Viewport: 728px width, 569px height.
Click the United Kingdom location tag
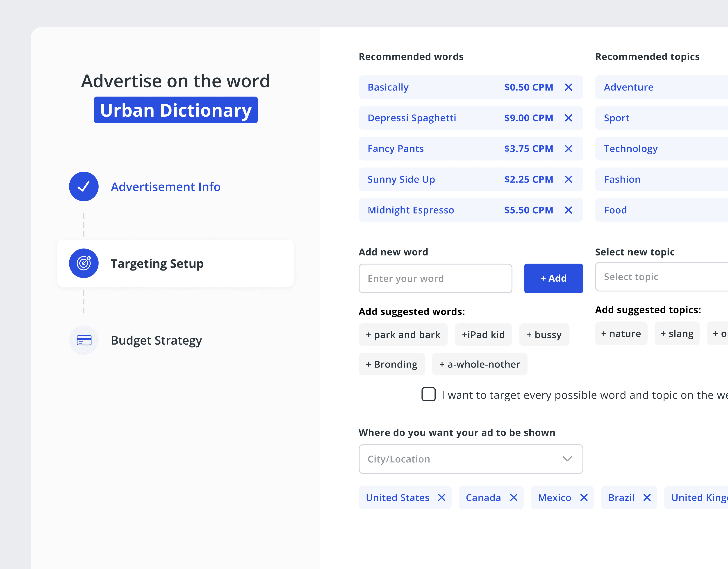[696, 497]
